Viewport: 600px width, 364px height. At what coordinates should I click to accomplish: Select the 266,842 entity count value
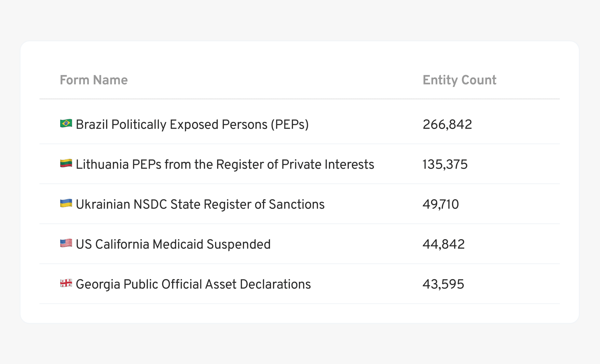447,124
